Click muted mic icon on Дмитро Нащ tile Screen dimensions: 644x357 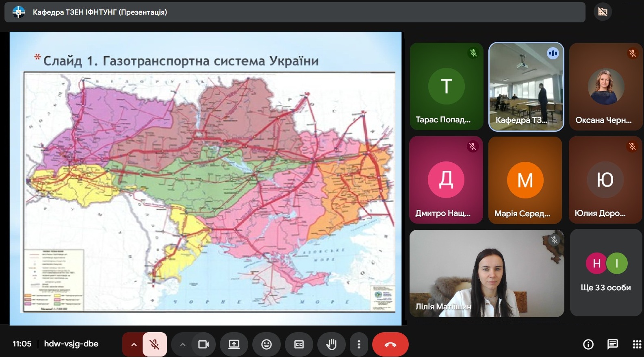(x=473, y=146)
